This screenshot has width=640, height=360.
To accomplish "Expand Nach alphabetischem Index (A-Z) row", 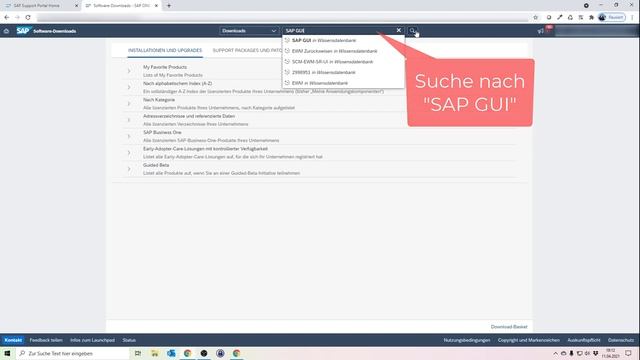I will [129, 87].
